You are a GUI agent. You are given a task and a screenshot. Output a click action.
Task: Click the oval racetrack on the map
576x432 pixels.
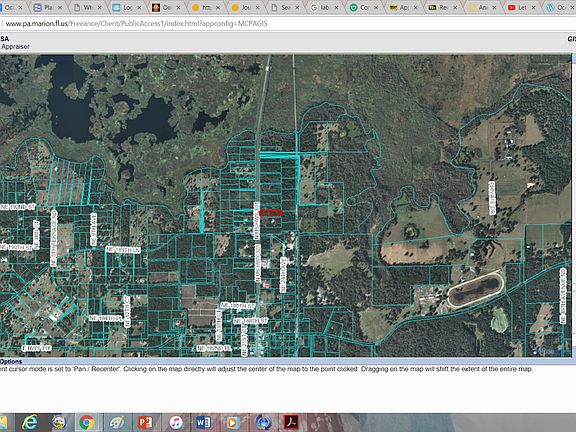[x=475, y=289]
